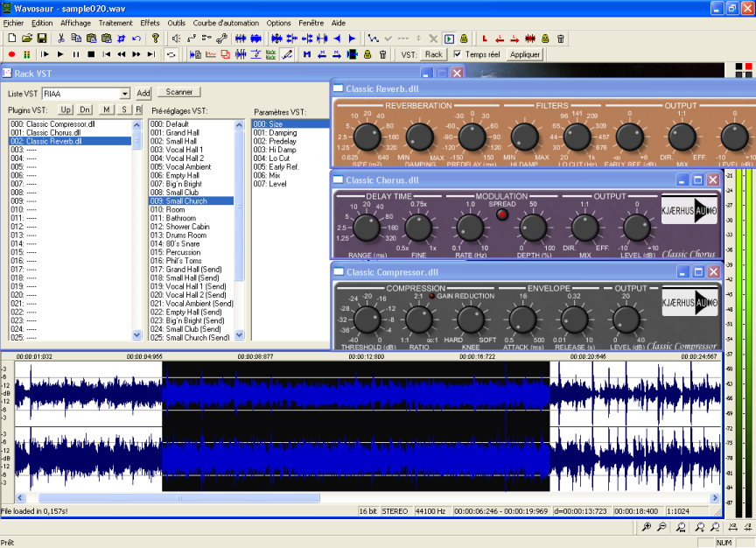Select the '007: Level' parameter
Image resolution: width=756 pixels, height=548 pixels.
click(290, 184)
